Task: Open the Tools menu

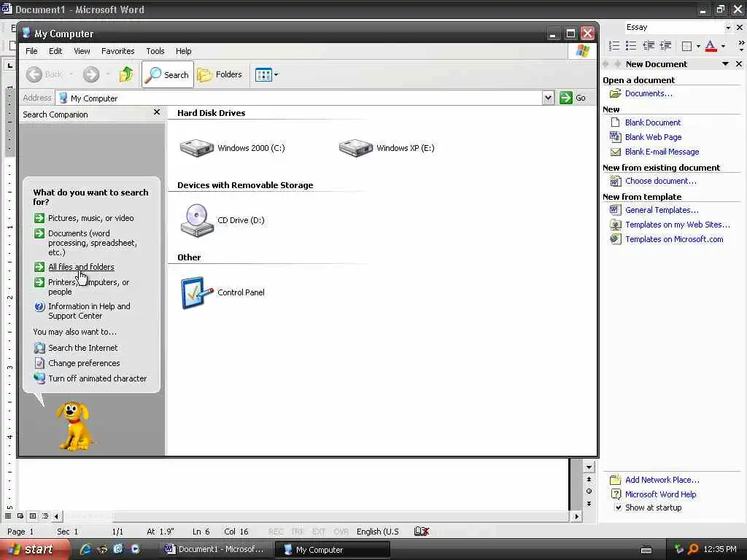Action: point(155,51)
